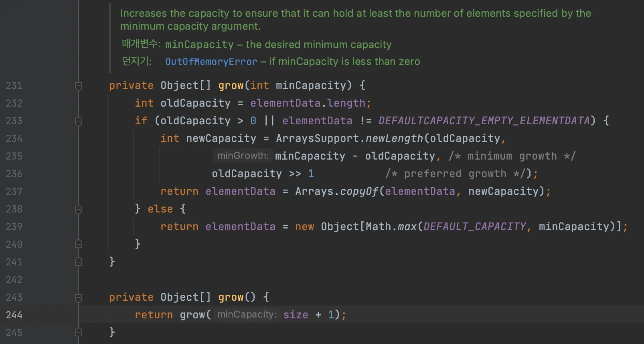Screen dimensions: 644x344
Task: Click the minGrowth: parameter inlay hint
Action: click(243, 156)
